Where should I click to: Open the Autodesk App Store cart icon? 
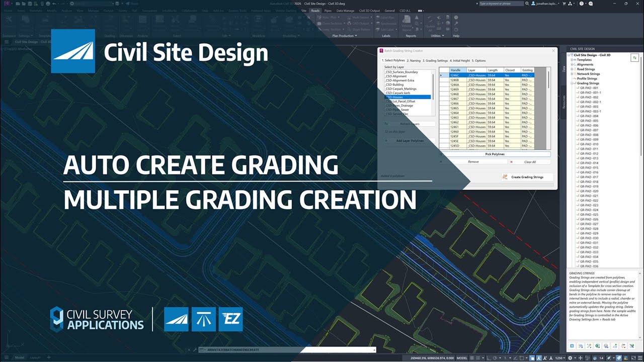pyautogui.click(x=565, y=4)
